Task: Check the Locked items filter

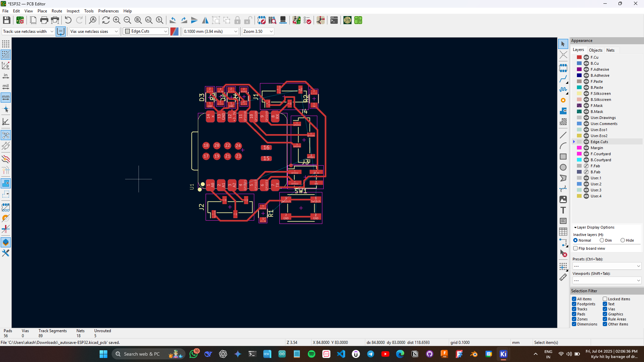Action: 605,299
